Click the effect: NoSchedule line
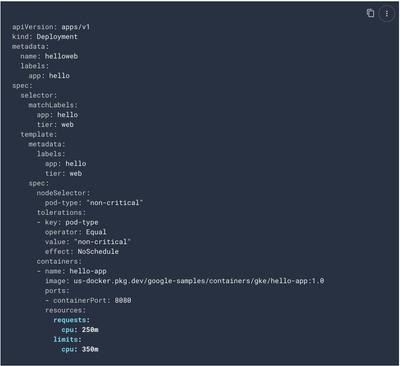400x366 pixels. point(82,251)
